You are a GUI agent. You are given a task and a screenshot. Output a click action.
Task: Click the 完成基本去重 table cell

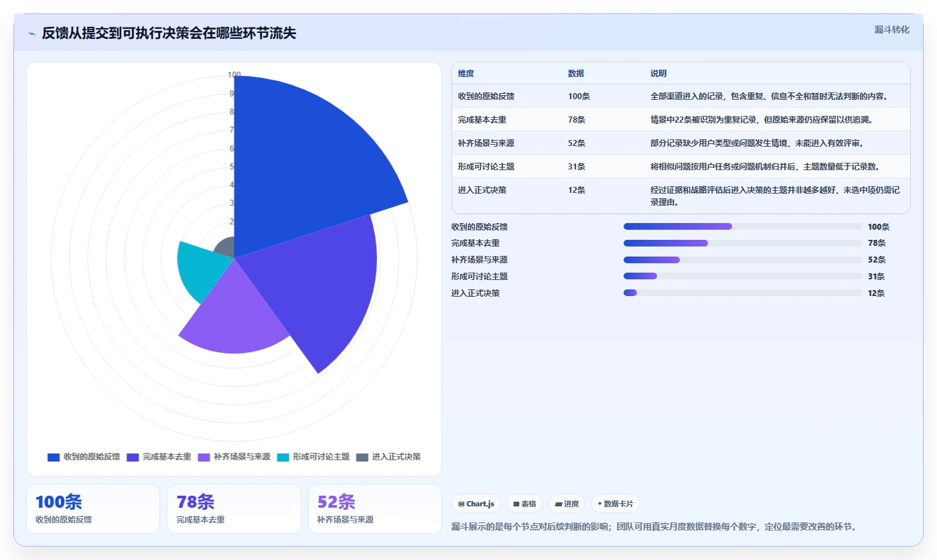tap(482, 120)
